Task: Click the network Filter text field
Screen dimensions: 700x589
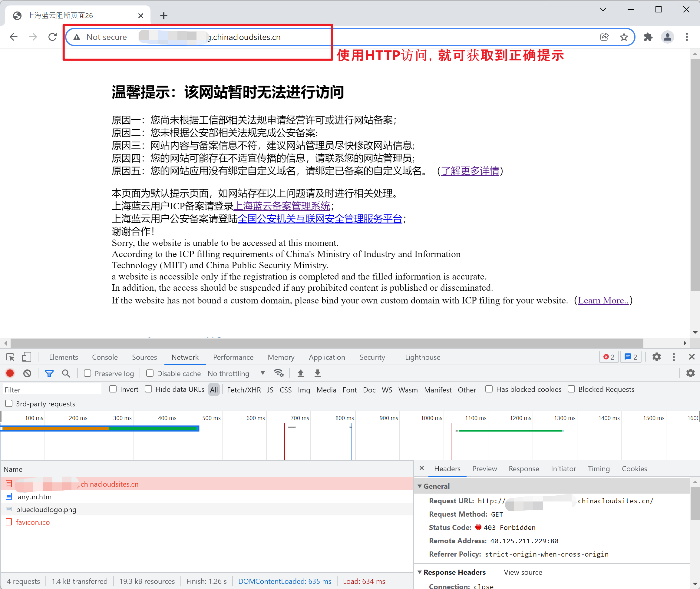Action: (x=52, y=390)
